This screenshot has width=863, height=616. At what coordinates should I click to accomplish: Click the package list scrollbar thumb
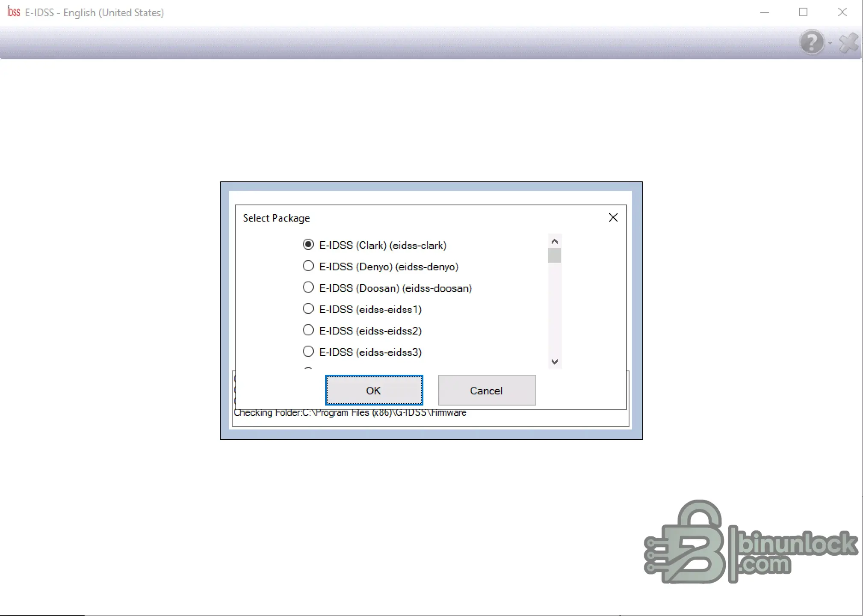(555, 255)
